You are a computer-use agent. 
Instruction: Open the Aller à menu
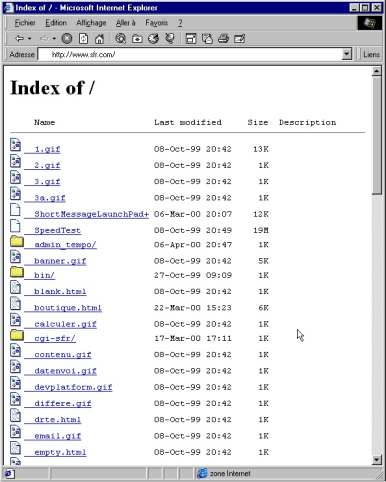(126, 23)
